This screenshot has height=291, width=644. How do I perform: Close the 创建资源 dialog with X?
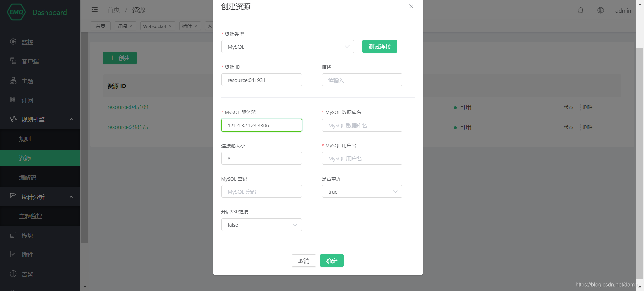pos(411,6)
